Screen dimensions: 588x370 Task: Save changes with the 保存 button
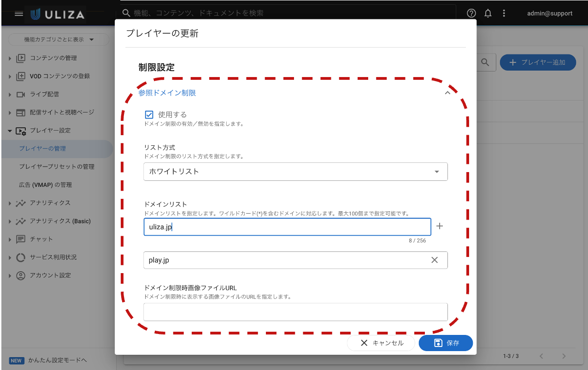(x=445, y=343)
